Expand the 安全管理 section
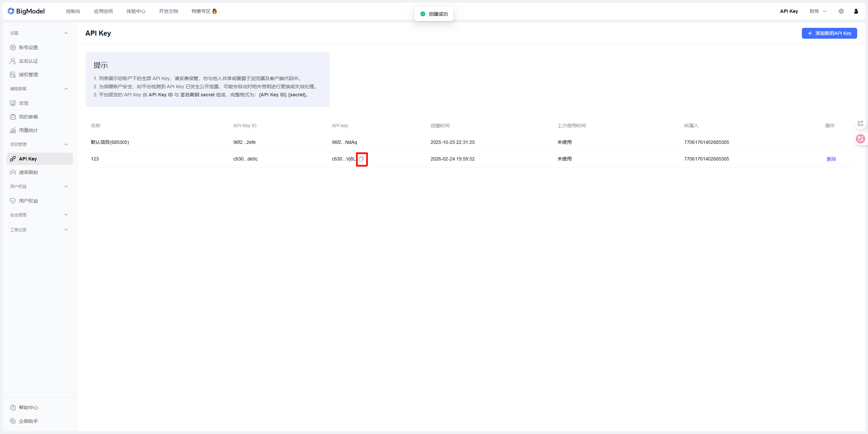This screenshot has width=868, height=434. pos(66,215)
